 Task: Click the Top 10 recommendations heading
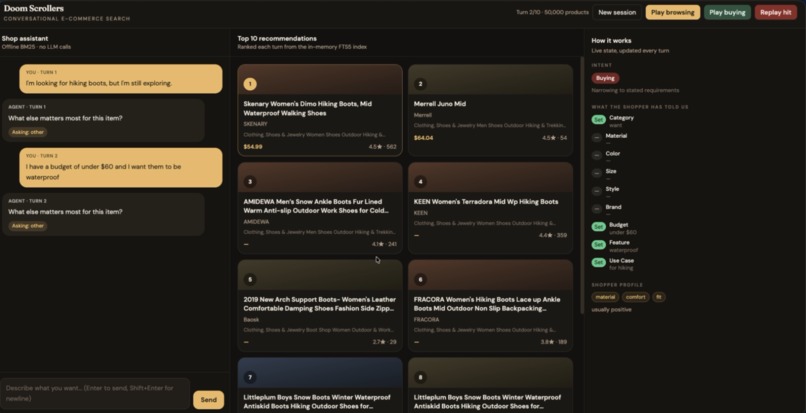pos(277,39)
